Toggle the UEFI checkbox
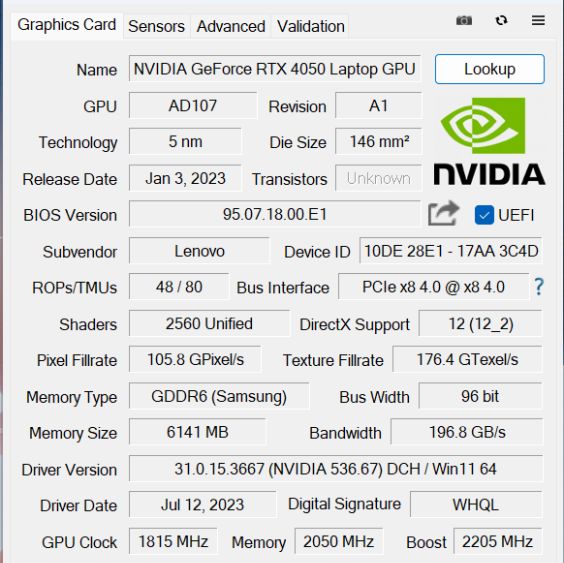This screenshot has height=563, width=564. point(484,215)
